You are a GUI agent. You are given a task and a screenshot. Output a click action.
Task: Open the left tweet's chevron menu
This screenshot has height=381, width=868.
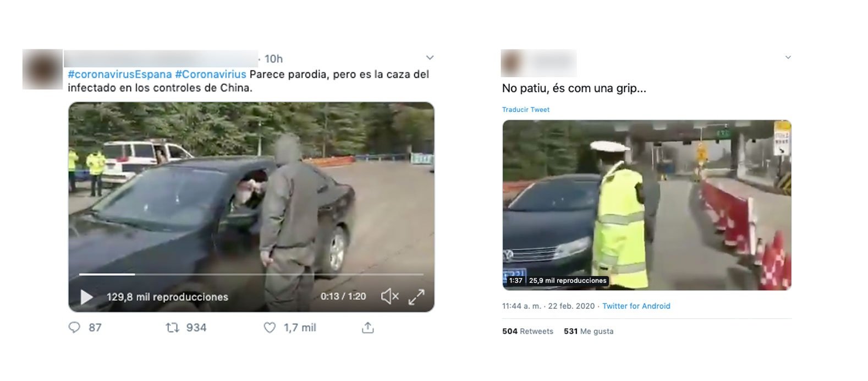430,57
